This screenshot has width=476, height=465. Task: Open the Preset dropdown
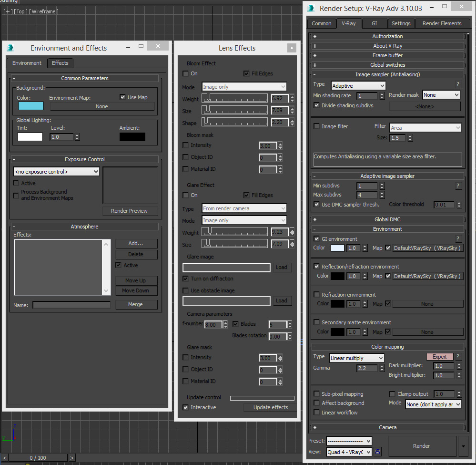click(349, 441)
